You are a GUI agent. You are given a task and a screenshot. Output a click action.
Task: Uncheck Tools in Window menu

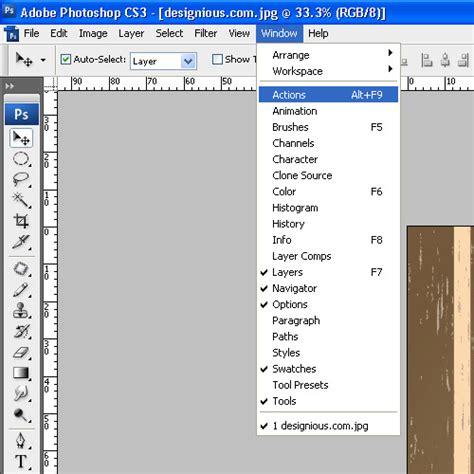[328, 401]
